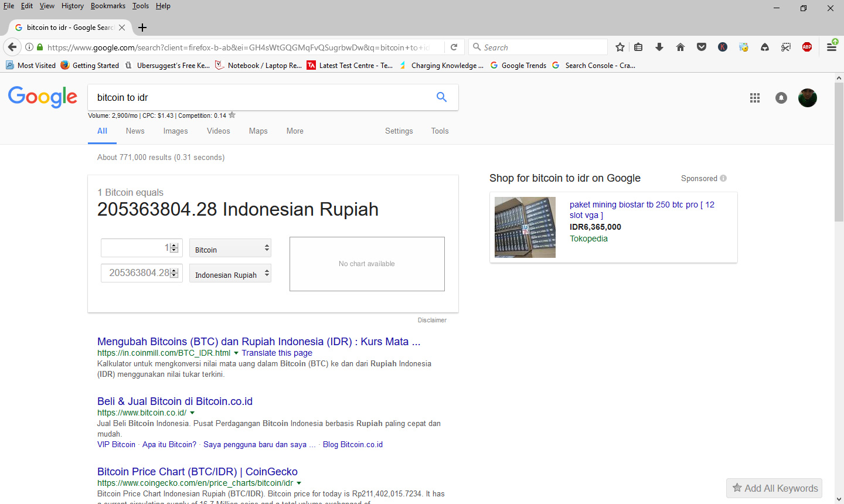The height and width of the screenshot is (504, 844).
Task: Switch to the Images results tab
Action: (176, 131)
